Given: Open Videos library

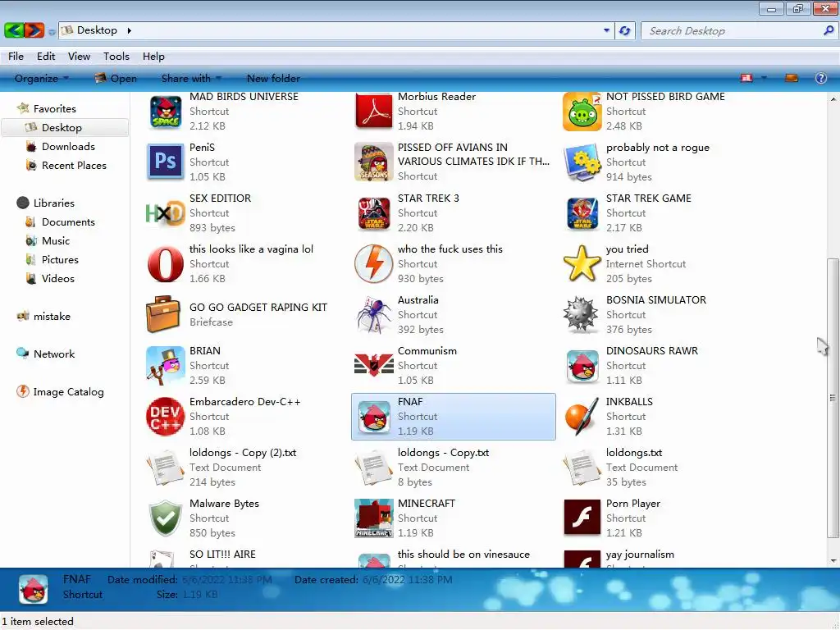Looking at the screenshot, I should tap(58, 279).
